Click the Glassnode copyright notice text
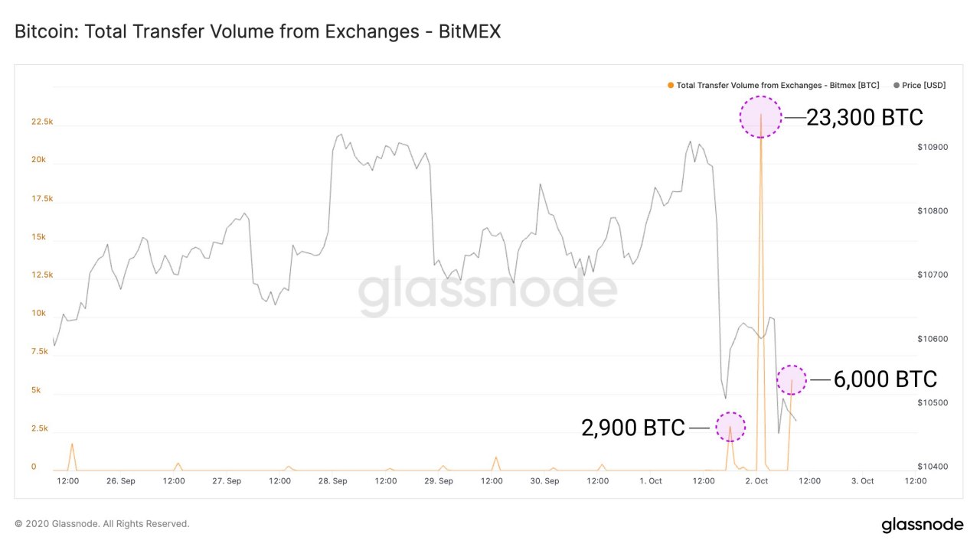Image resolution: width=980 pixels, height=550 pixels. pyautogui.click(x=102, y=524)
